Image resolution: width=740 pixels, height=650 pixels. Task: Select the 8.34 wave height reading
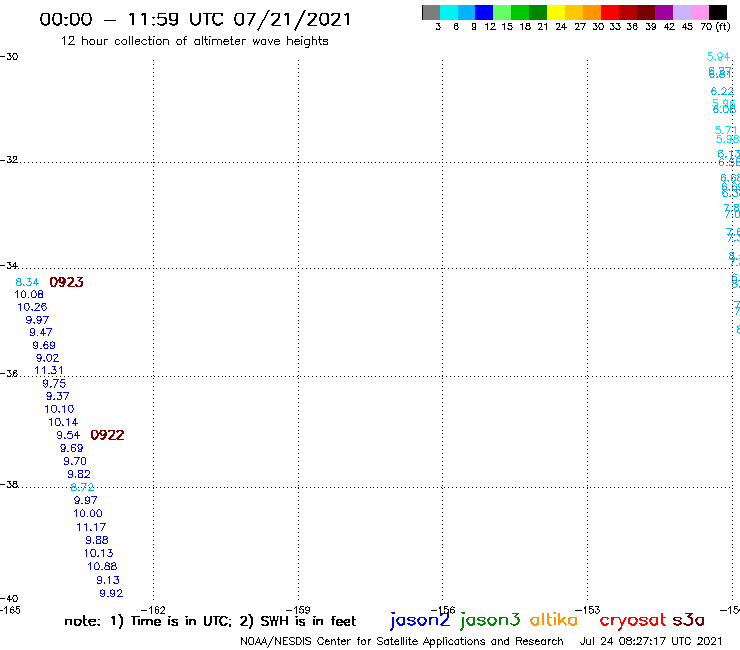pos(27,282)
